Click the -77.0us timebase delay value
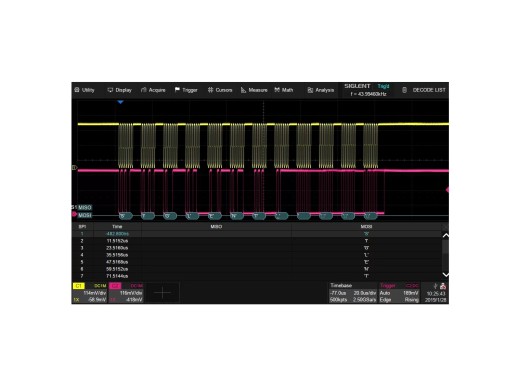This screenshot has height=380, width=520. pyautogui.click(x=338, y=293)
